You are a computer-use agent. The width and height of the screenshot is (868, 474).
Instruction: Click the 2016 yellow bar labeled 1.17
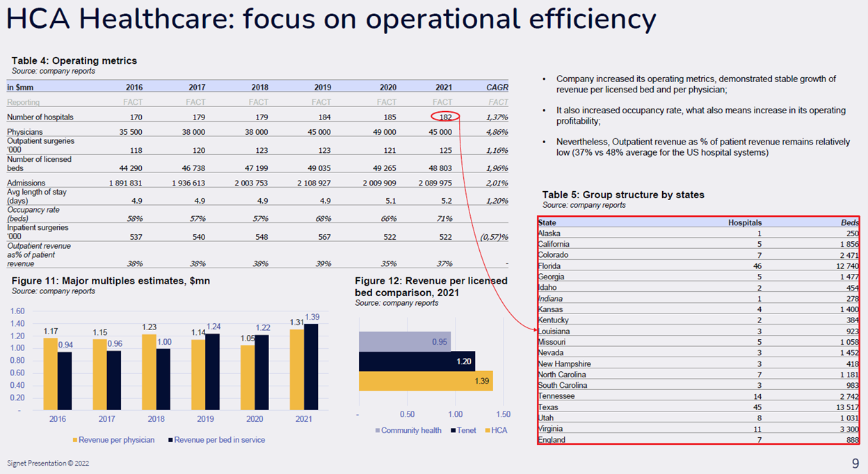click(50, 373)
